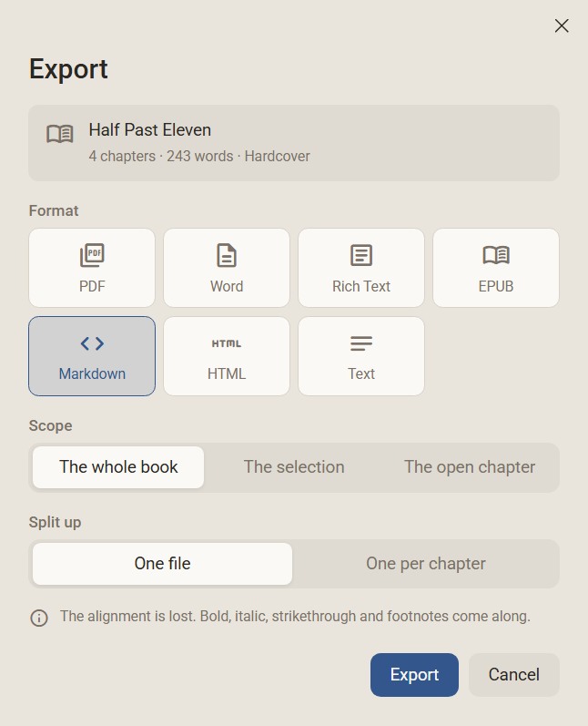Set scope to The open chapter
The width and height of the screenshot is (588, 726).
(x=470, y=467)
